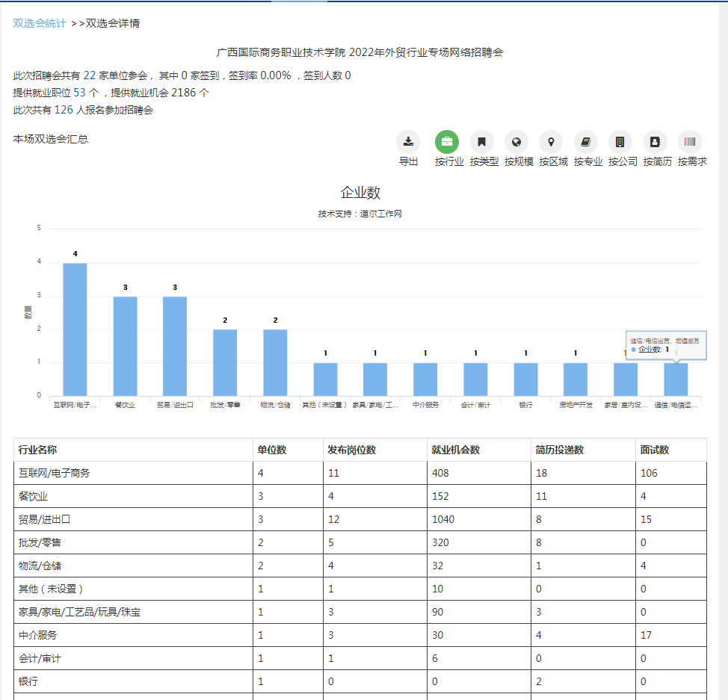This screenshot has height=700, width=728.
Task: Click the 按类型 bookmark icon
Action: click(482, 142)
